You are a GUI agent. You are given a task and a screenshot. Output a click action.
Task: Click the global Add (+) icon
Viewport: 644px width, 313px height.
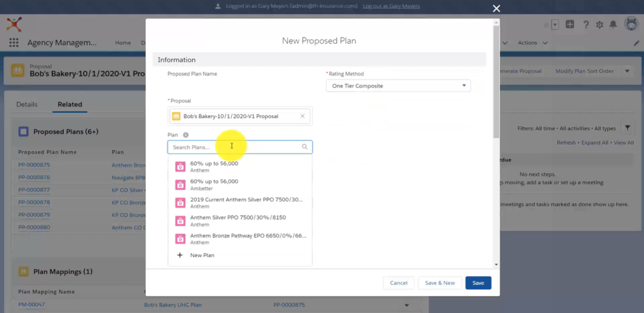(x=570, y=24)
